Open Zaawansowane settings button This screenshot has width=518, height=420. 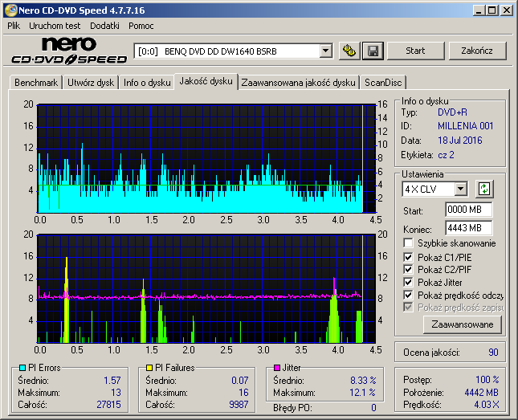click(x=462, y=324)
